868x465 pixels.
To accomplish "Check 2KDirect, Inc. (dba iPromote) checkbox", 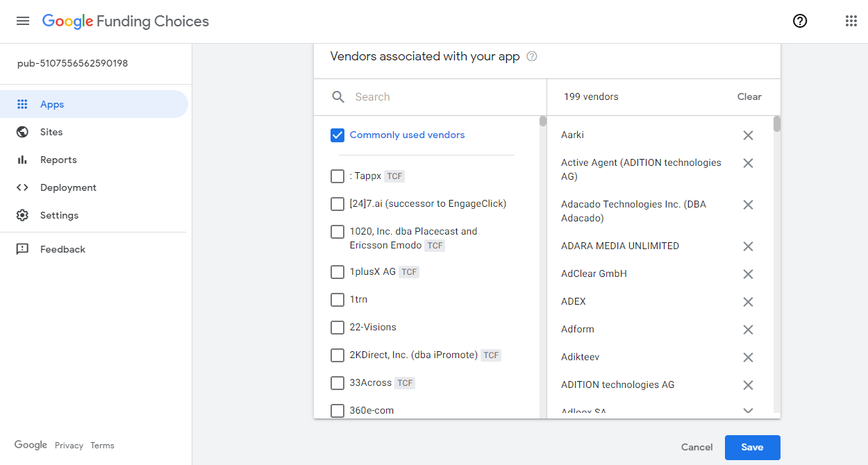I will point(337,355).
